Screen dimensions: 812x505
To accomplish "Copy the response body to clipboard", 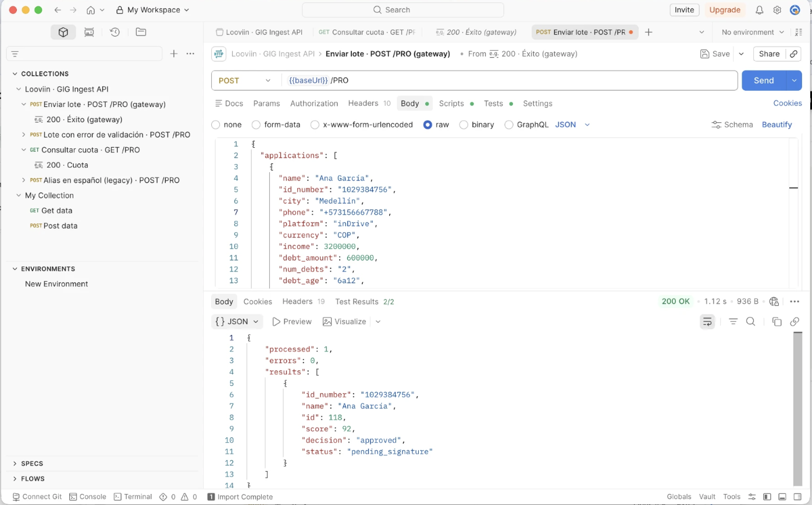I will pos(777,321).
